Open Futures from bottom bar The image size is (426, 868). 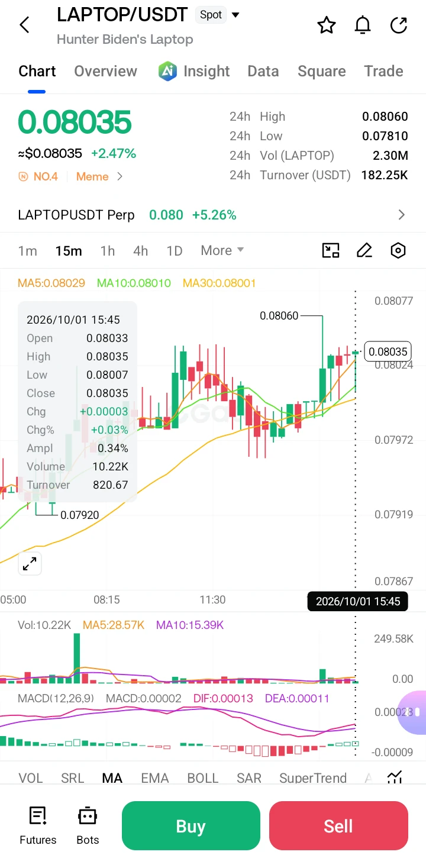point(38,826)
